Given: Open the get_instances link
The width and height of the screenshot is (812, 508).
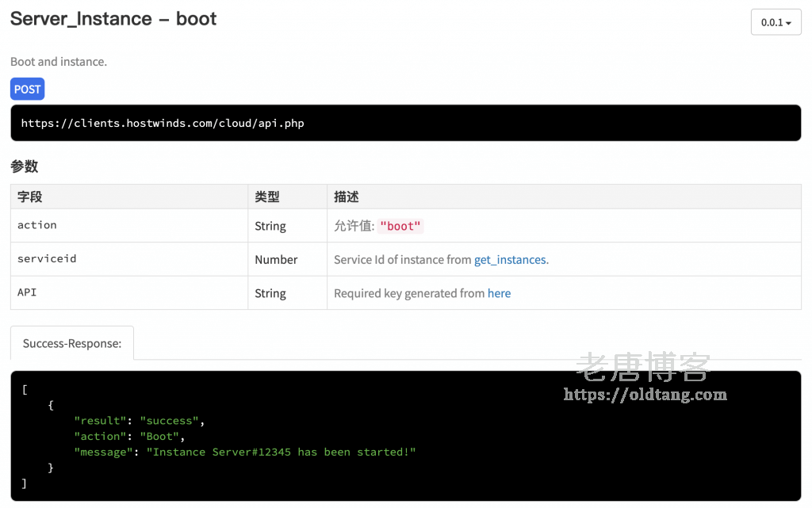Looking at the screenshot, I should 510,260.
